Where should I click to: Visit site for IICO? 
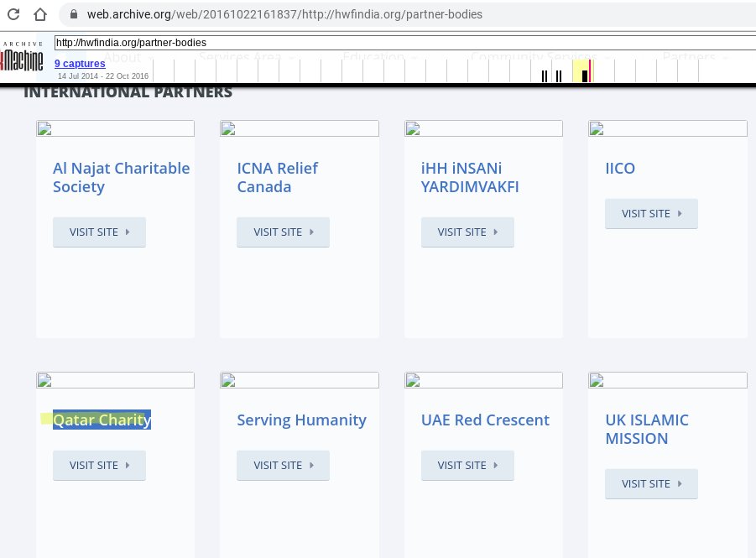651,214
